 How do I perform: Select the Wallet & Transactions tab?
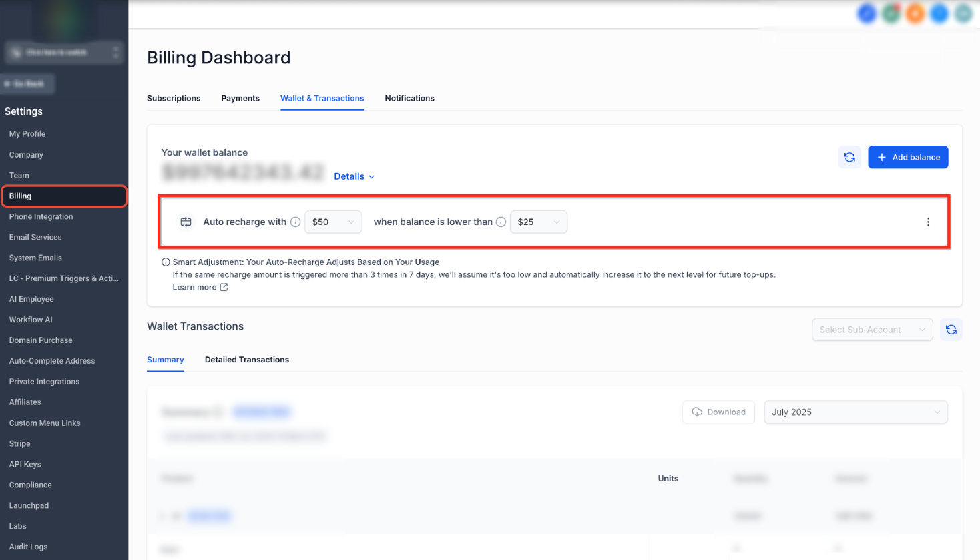pyautogui.click(x=322, y=98)
